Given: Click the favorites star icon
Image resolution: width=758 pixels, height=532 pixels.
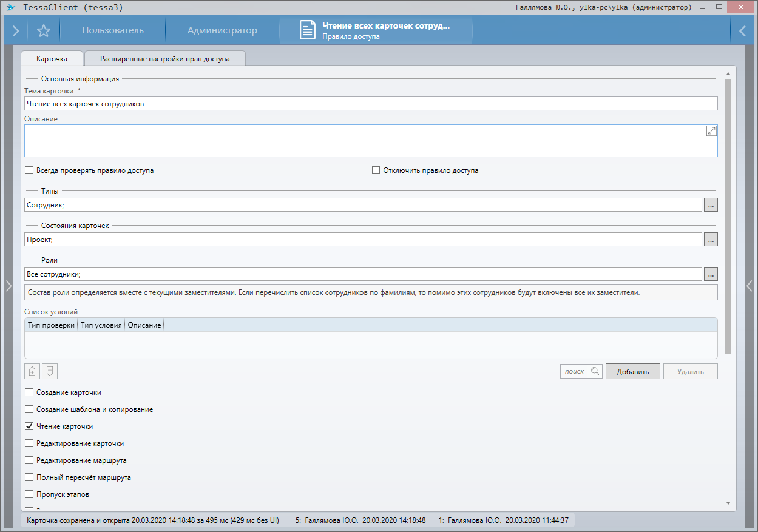Looking at the screenshot, I should (x=44, y=31).
